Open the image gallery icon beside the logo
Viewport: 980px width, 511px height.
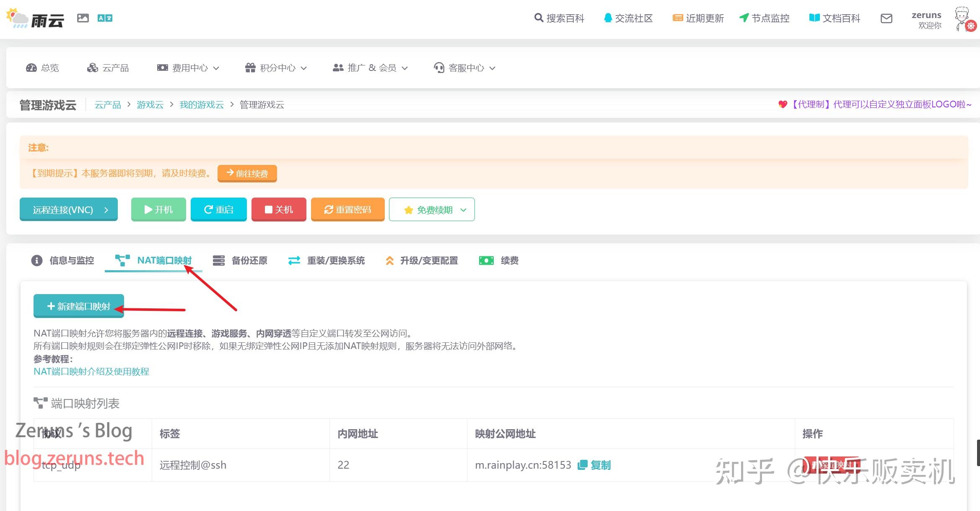[82, 18]
